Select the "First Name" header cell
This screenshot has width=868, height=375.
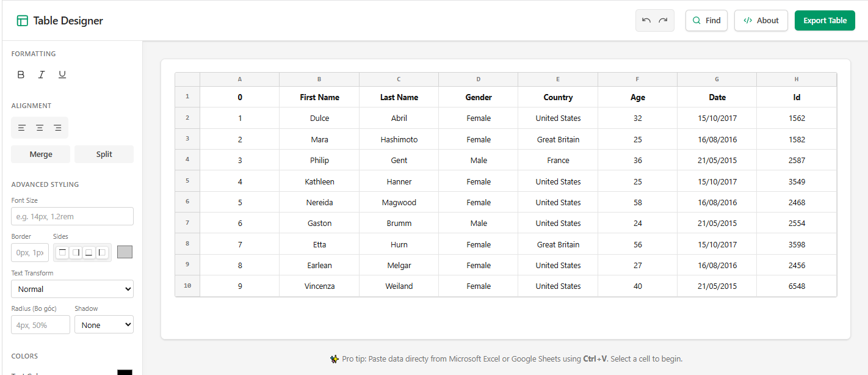pos(319,97)
